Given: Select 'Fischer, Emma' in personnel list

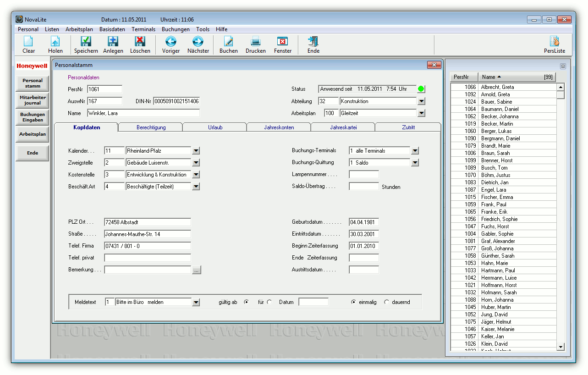Looking at the screenshot, I should click(503, 197).
